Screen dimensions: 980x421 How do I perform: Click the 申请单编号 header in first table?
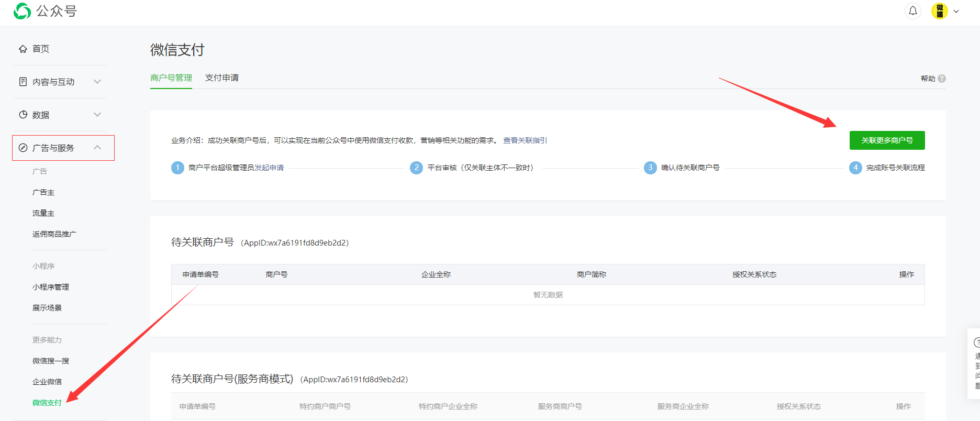tap(201, 274)
